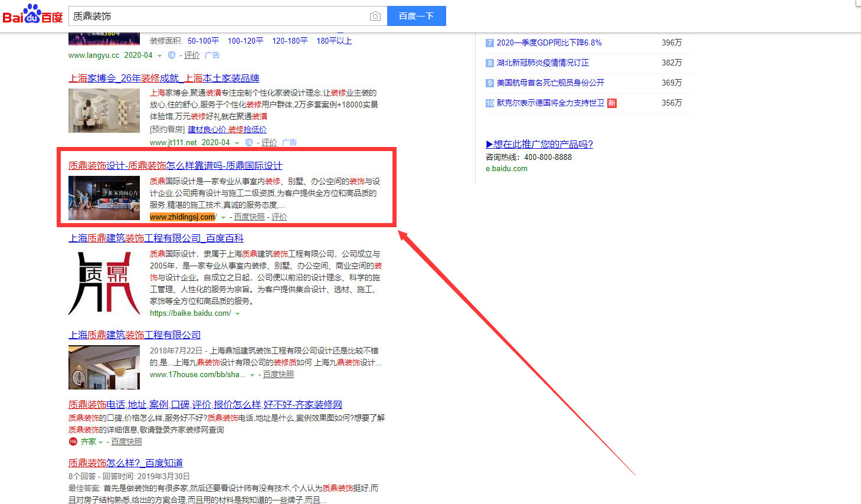This screenshot has height=504, width=861.
Task: Click shield icon next to www.langyu.cc result
Action: (172, 55)
